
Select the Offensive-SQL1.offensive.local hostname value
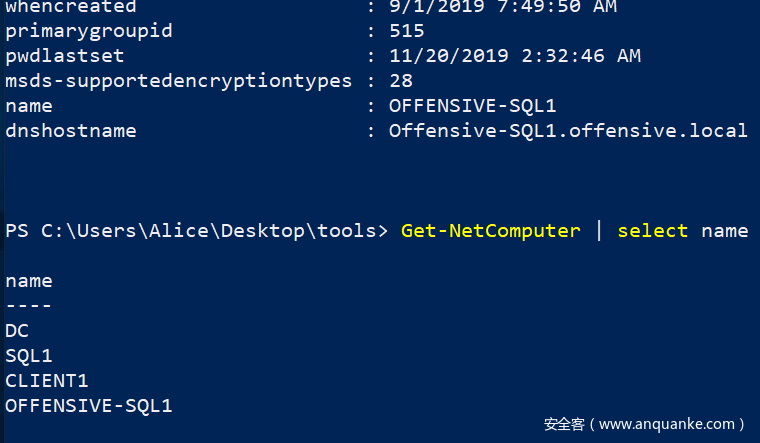(x=568, y=131)
